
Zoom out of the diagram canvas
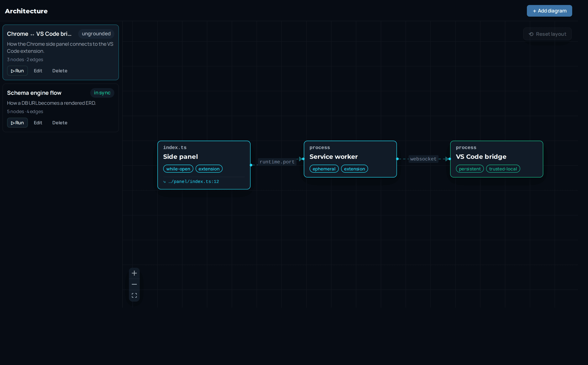click(134, 284)
